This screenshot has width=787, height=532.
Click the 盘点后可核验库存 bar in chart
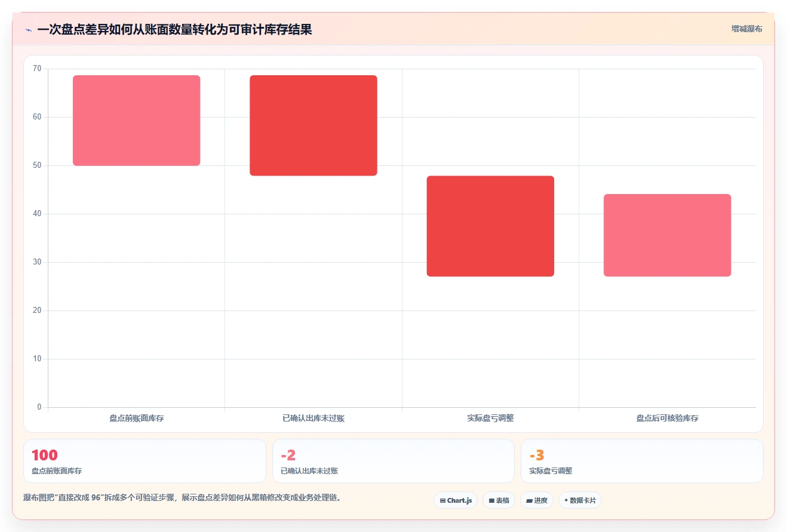pos(667,235)
